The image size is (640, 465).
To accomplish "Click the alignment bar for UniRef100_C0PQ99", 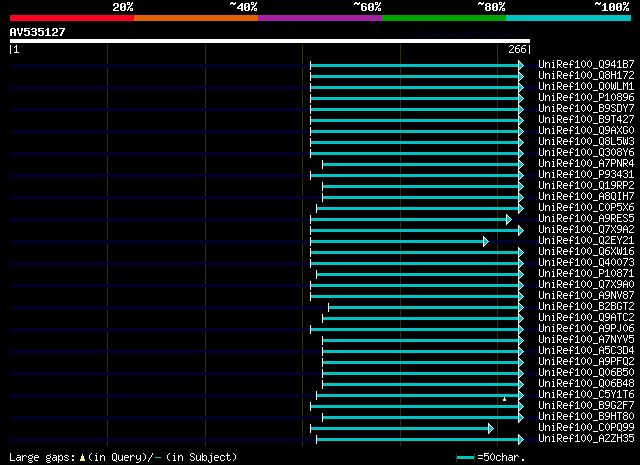I will 402,429.
